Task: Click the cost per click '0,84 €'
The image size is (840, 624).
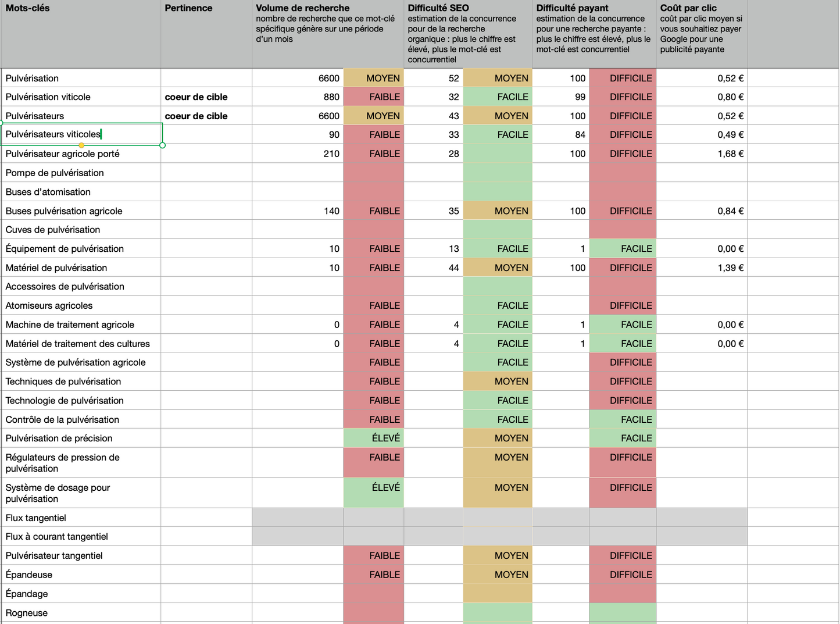Action: 702,211
